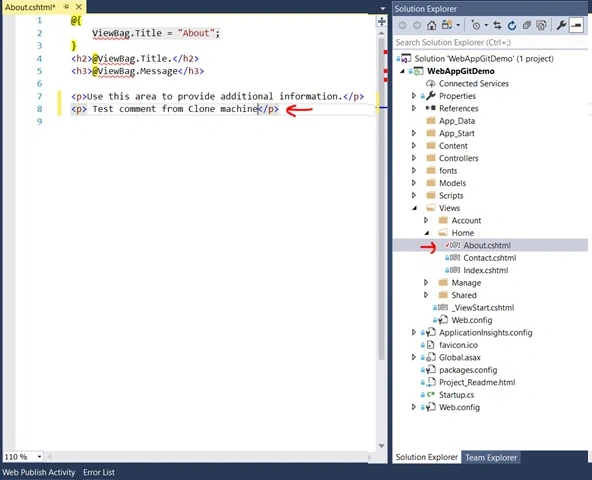Viewport: 592px width, 480px height.
Task: Expand the Content folder
Action: click(x=414, y=146)
